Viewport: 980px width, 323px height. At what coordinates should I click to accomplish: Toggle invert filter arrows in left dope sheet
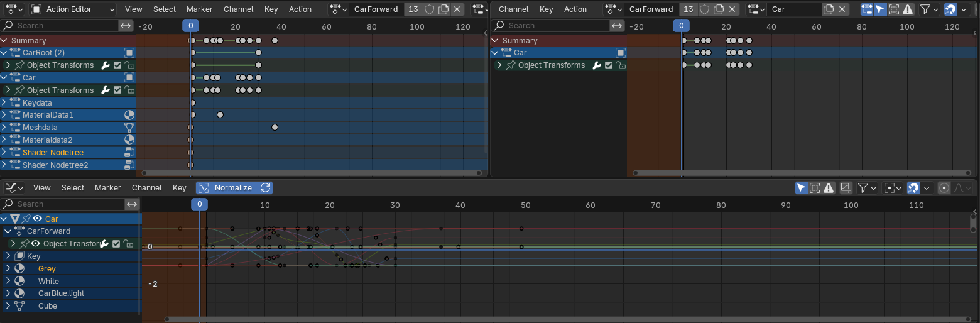126,26
